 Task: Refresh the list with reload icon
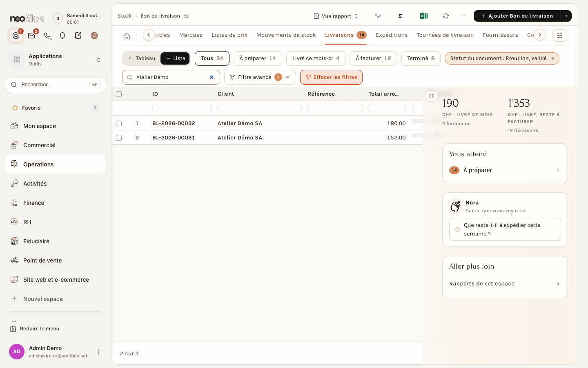(x=446, y=16)
